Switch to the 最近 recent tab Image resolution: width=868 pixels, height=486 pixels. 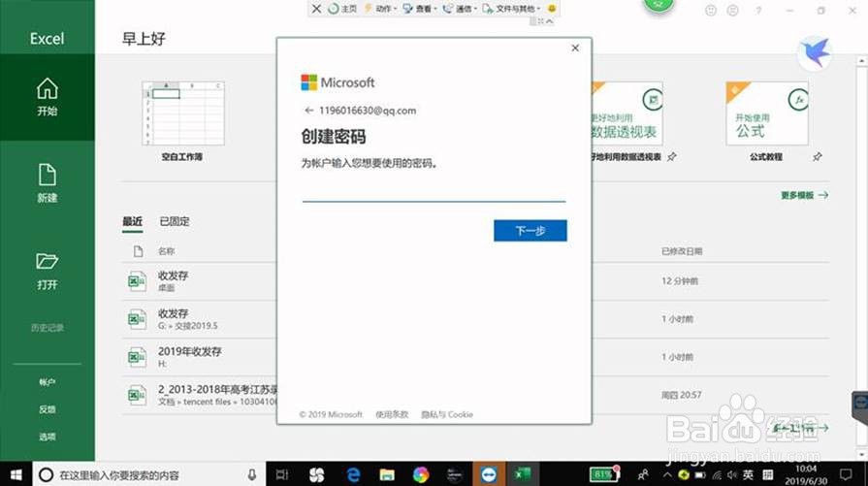pos(132,221)
